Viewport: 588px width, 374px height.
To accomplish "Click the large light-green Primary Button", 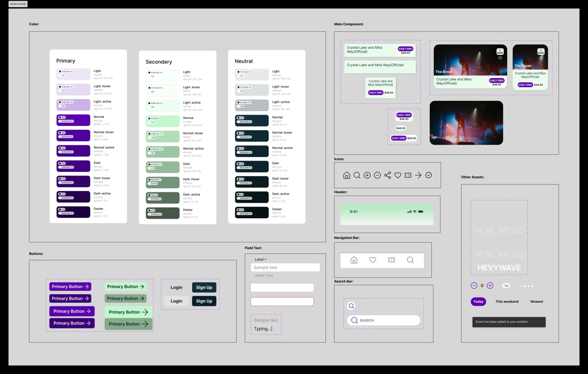I will tap(129, 312).
